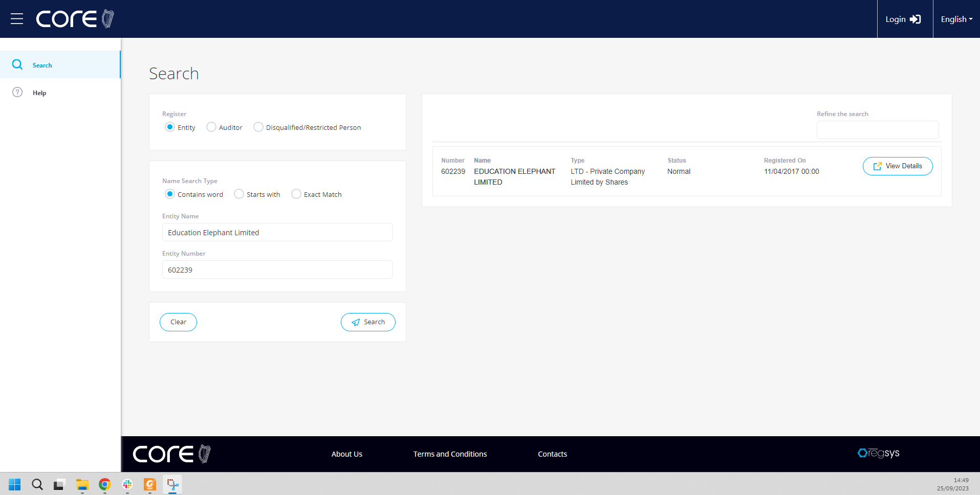Click the taskbar clock and date

pos(953,484)
